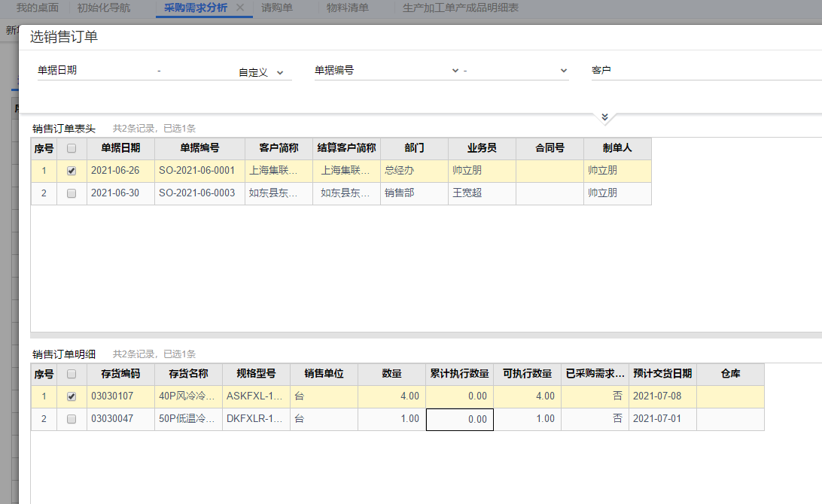822x504 pixels.
Task: Click spec cell ASKFXL-1…
Action: click(x=257, y=396)
